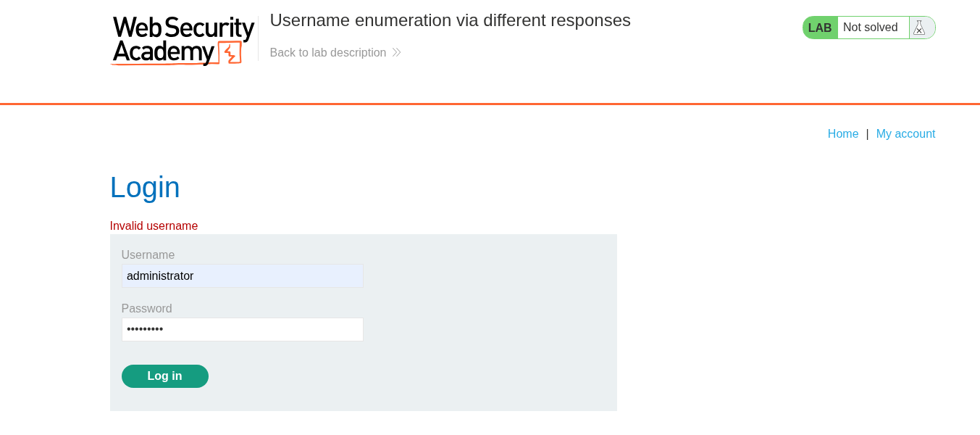Focus the masked Password input field
The height and width of the screenshot is (435, 980).
coord(242,330)
